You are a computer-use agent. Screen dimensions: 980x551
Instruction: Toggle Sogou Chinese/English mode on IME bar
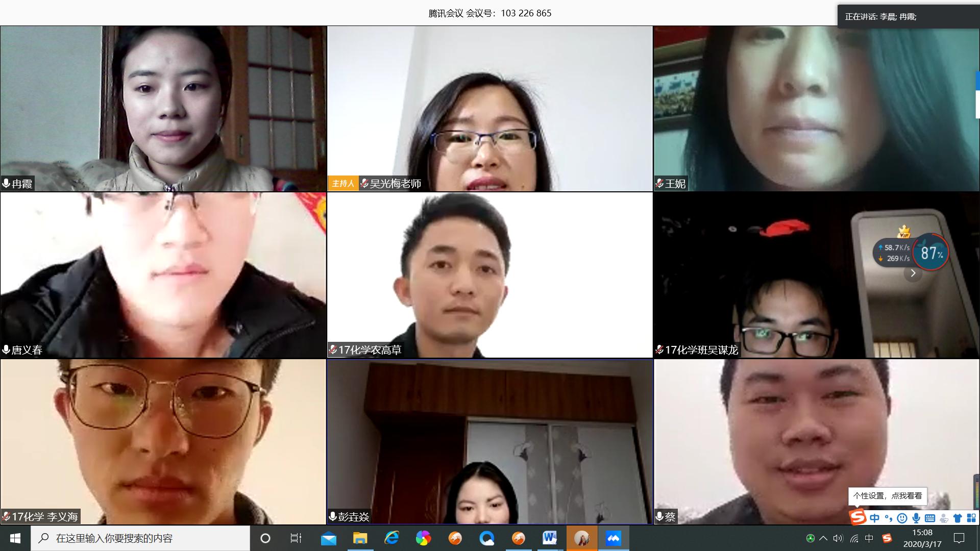[875, 518]
